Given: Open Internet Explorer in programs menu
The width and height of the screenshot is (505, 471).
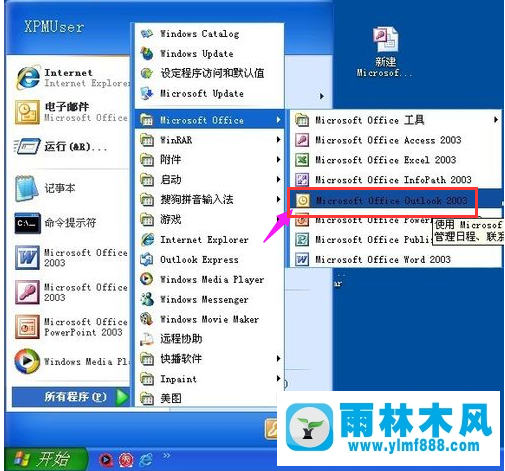Looking at the screenshot, I should pyautogui.click(x=209, y=239).
